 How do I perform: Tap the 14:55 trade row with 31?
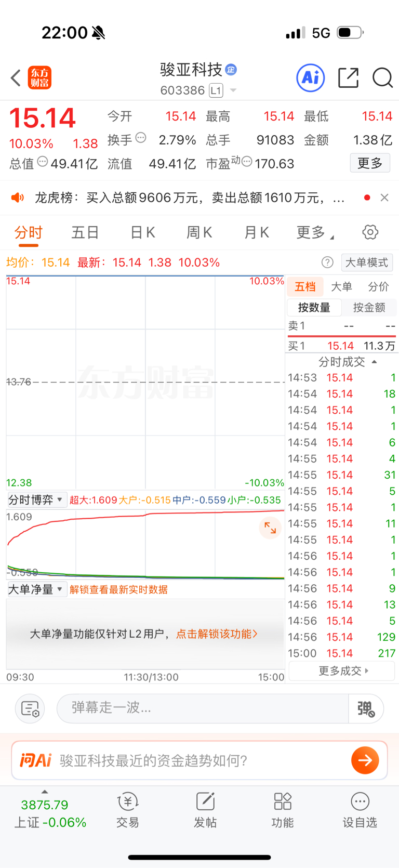point(342,475)
